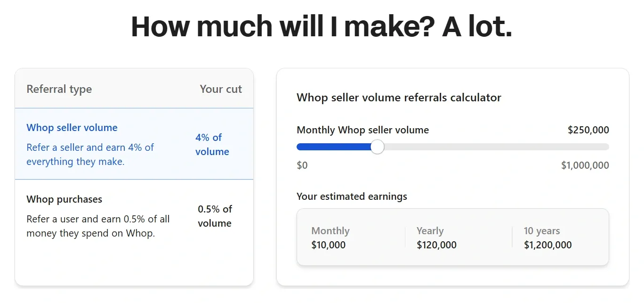Click the "Your estimated earnings" label
644x303 pixels.
point(352,197)
